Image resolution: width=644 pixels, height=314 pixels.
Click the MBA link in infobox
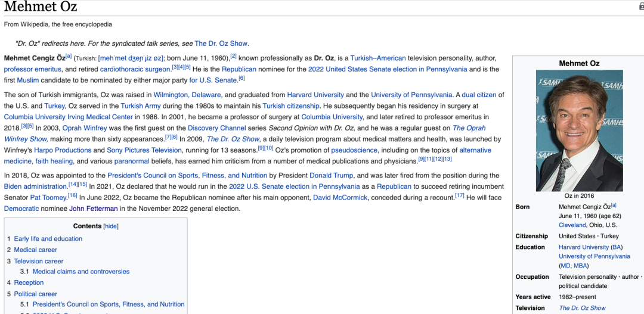click(x=581, y=266)
